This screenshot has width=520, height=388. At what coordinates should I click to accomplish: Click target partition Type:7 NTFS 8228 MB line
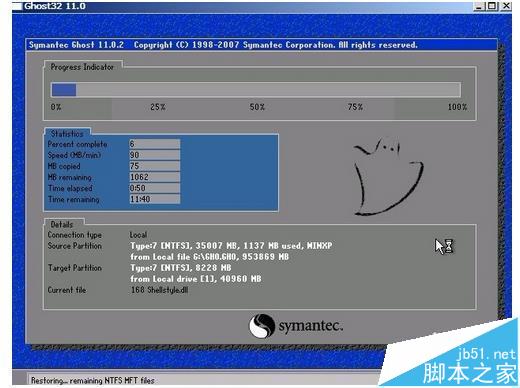[181, 268]
